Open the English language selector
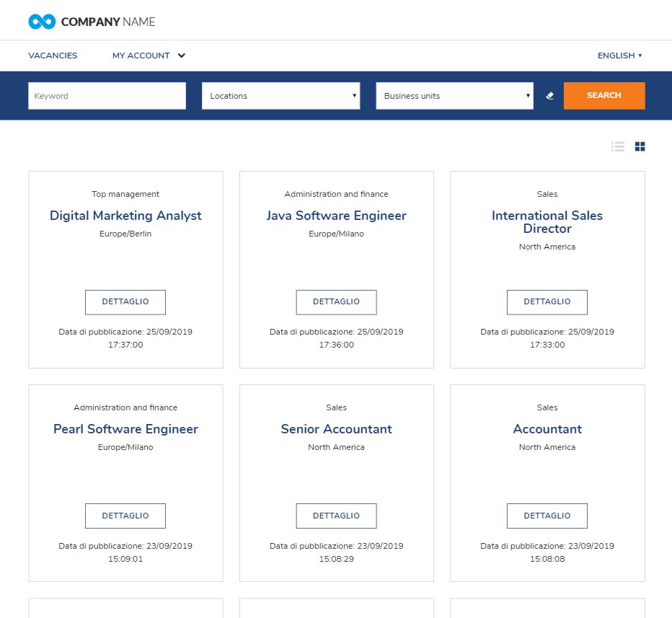The image size is (672, 618). 619,56
